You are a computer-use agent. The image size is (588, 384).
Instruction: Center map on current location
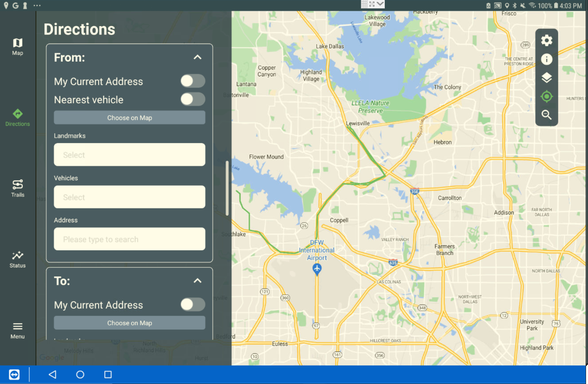(x=547, y=96)
